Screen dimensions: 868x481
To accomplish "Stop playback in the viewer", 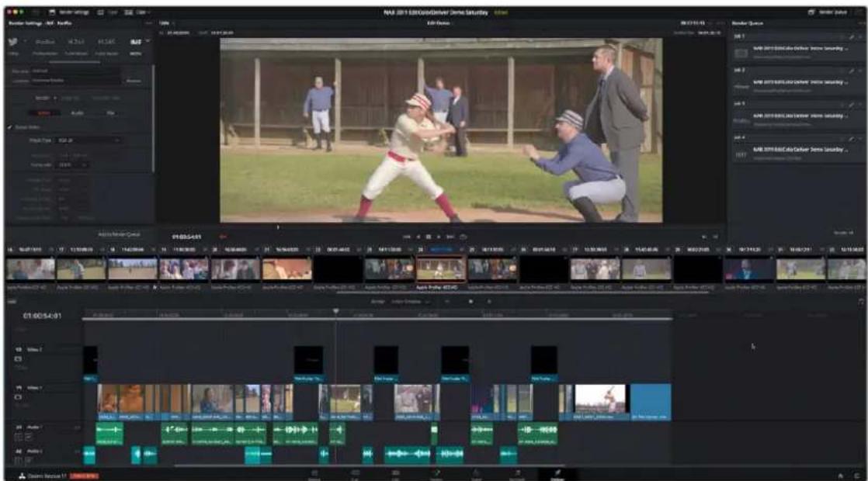I will (429, 237).
